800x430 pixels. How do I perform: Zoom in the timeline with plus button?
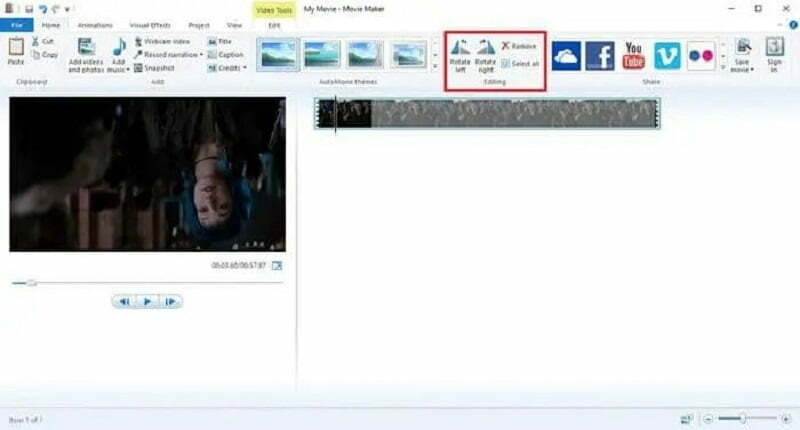786,419
